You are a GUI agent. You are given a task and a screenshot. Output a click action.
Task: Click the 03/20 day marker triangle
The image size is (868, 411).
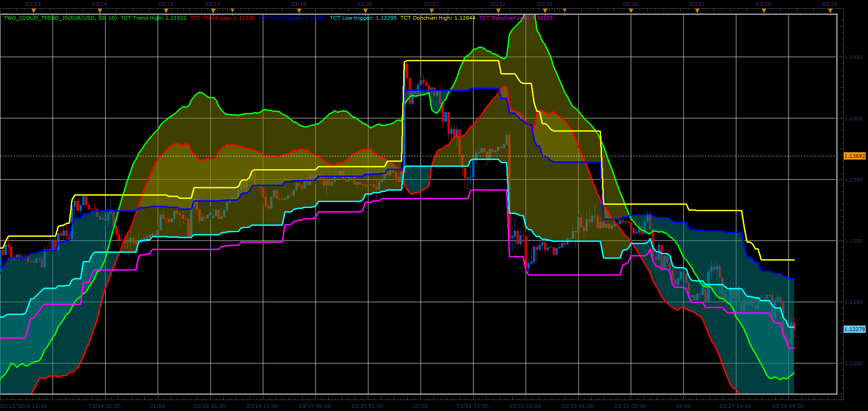[365, 11]
